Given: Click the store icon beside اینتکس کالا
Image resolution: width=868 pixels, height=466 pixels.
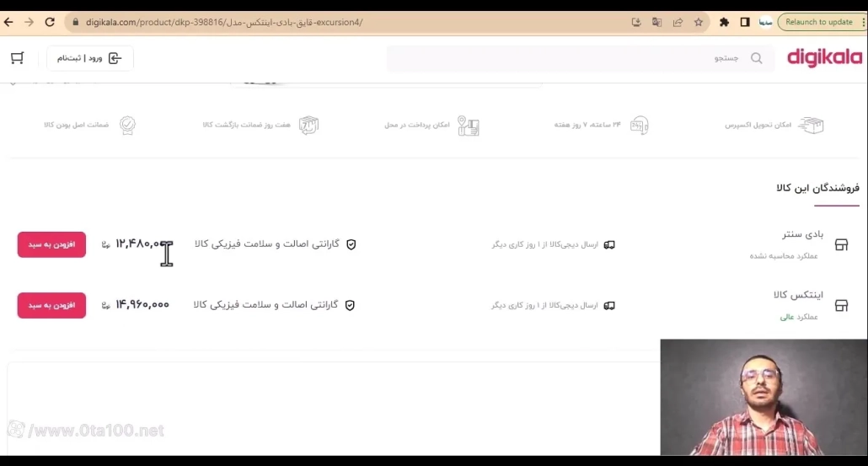Looking at the screenshot, I should point(841,306).
